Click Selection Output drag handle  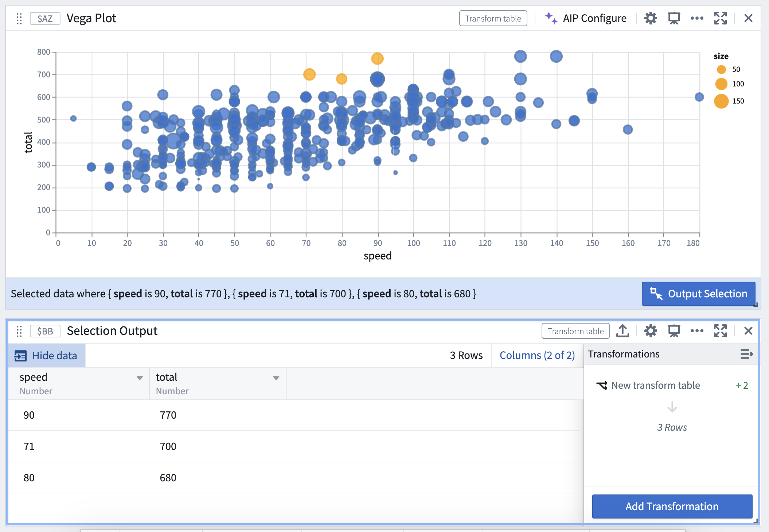pos(19,331)
